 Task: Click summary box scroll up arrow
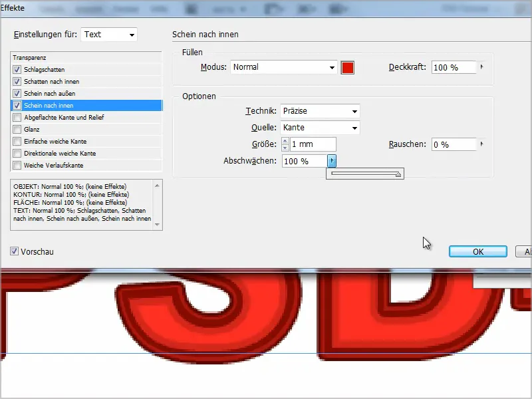[x=157, y=186]
